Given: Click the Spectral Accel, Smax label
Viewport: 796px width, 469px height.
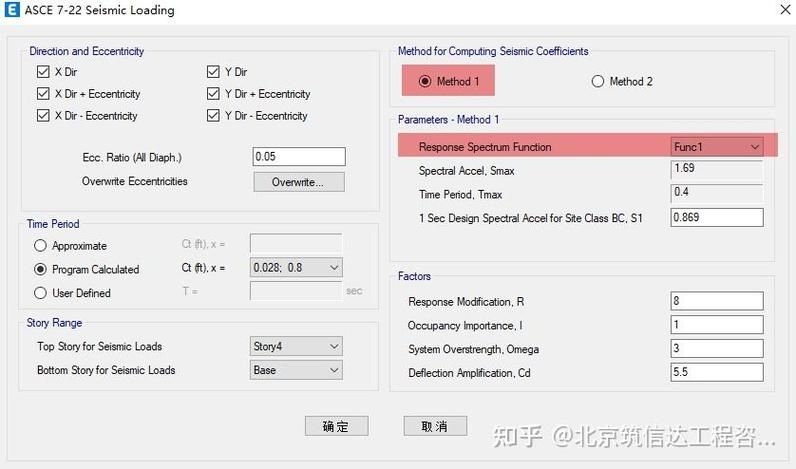Looking at the screenshot, I should click(467, 171).
